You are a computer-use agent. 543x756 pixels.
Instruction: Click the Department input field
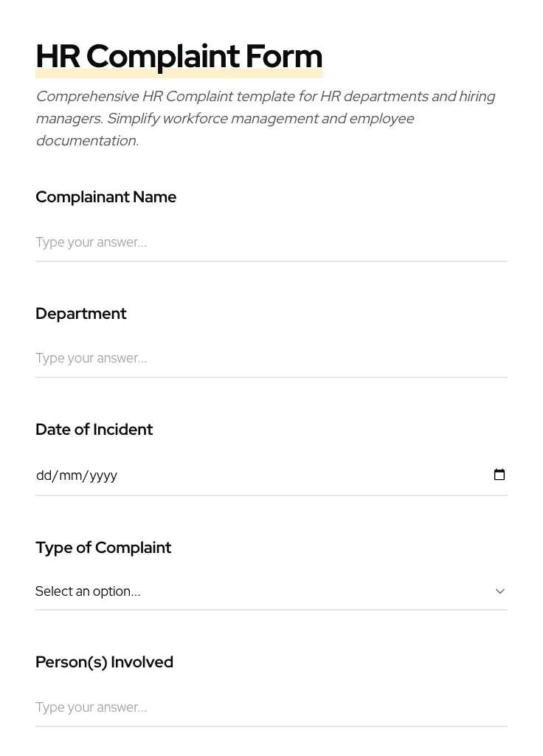tap(271, 358)
